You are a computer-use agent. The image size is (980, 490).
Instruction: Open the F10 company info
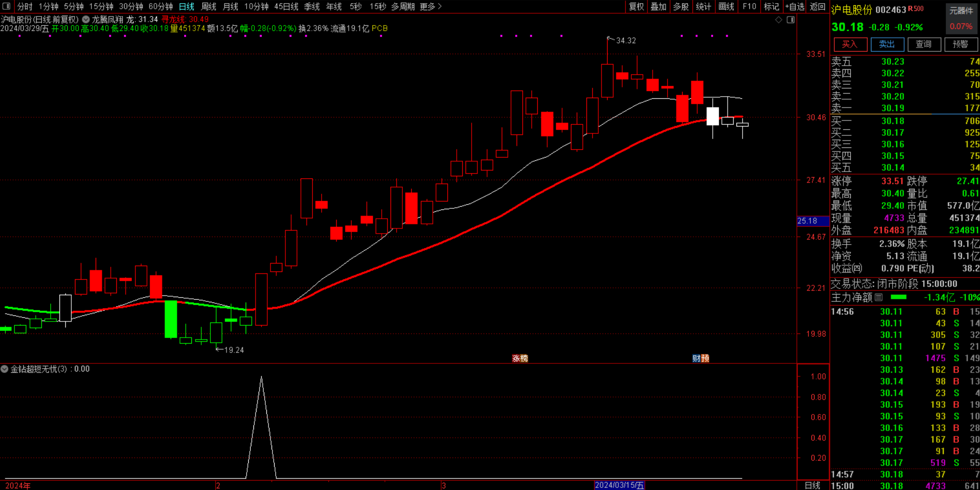[749, 6]
